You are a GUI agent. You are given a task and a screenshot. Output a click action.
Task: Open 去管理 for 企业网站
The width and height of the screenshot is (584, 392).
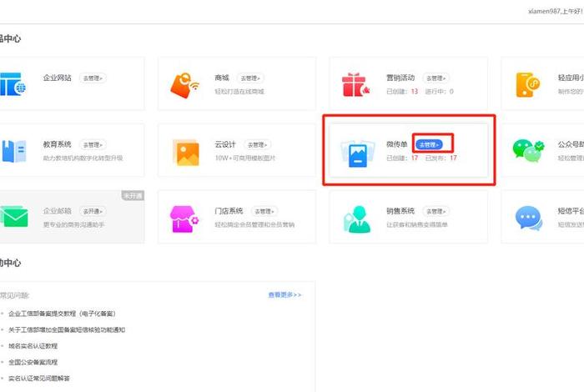[x=93, y=78]
